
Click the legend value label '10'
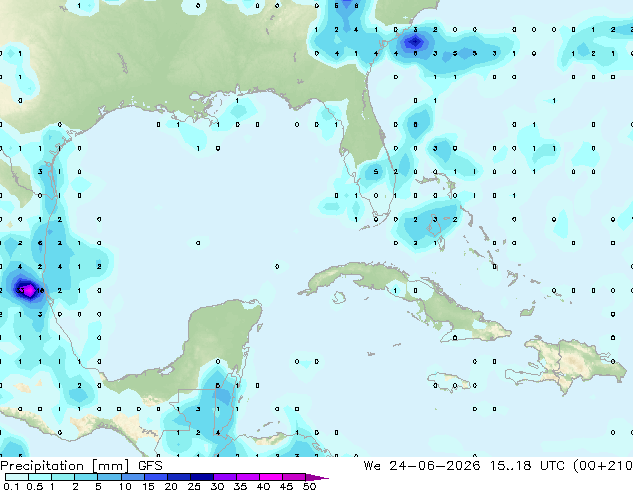coord(125,486)
